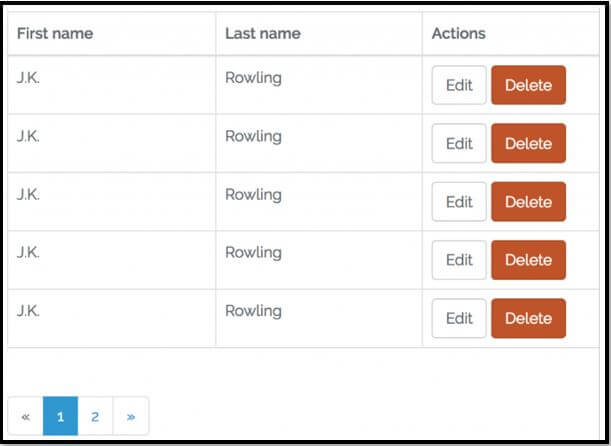611x446 pixels.
Task: Go to next page with » arrow
Action: pyautogui.click(x=131, y=416)
